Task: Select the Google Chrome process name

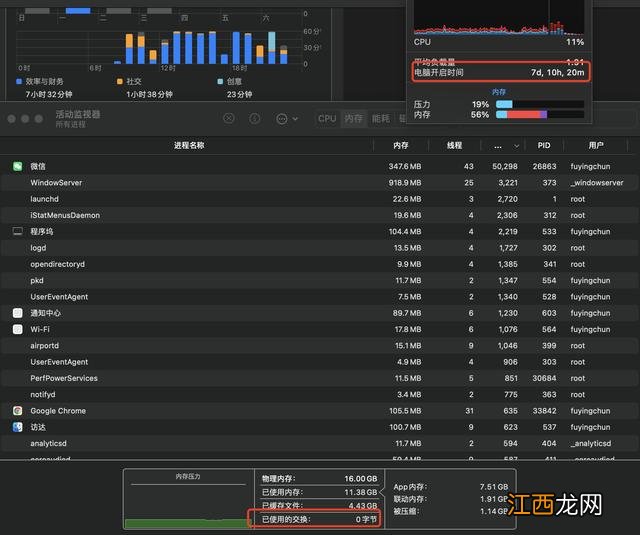Action: coord(58,411)
